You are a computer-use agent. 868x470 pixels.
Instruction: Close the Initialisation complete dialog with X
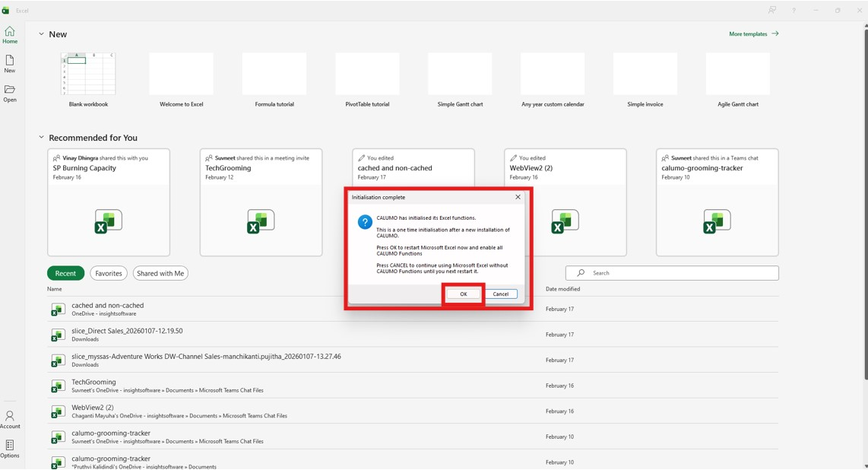(x=518, y=197)
